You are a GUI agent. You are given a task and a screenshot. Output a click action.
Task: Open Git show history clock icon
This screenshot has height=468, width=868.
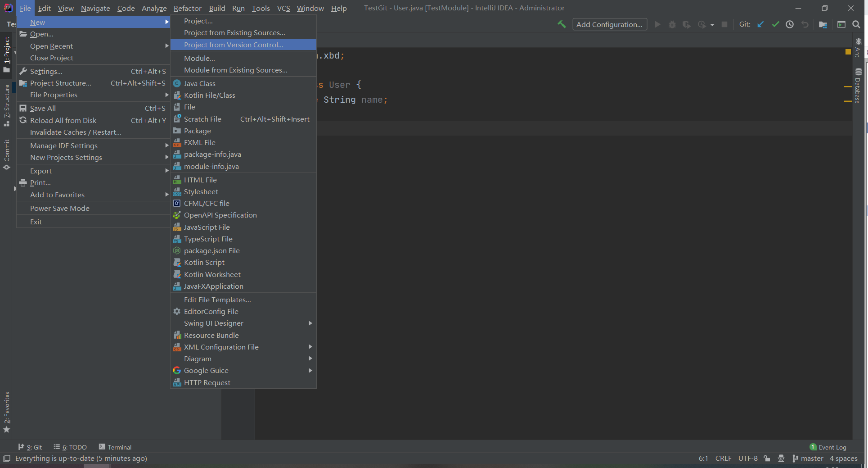tap(790, 24)
